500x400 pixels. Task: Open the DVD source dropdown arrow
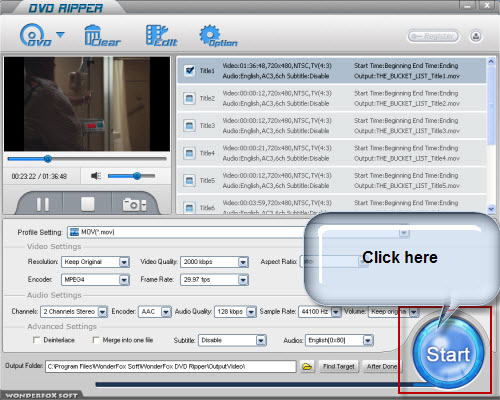[60, 35]
